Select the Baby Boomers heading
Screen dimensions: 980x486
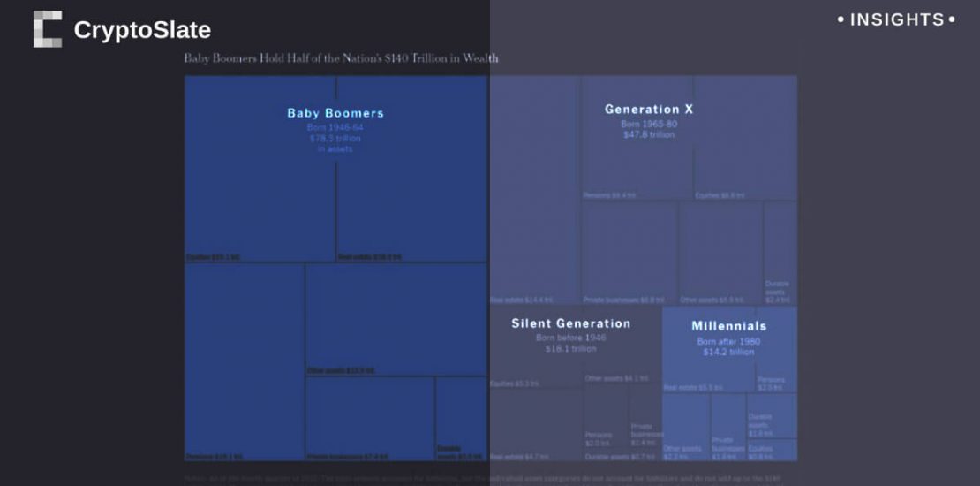click(x=335, y=113)
